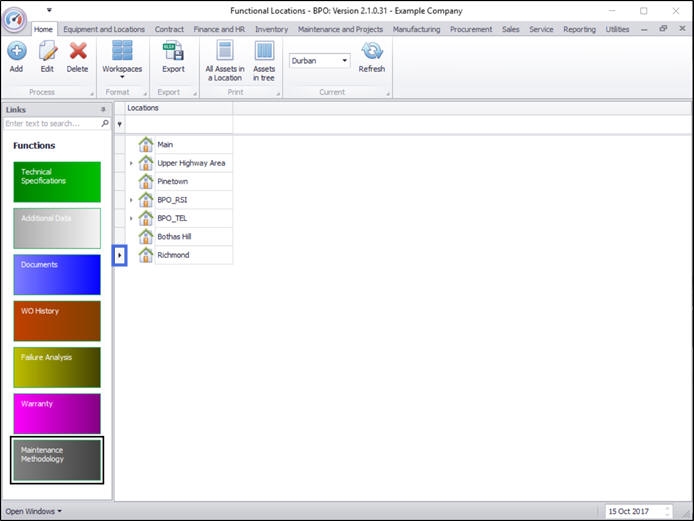Viewport: 694px width, 521px height.
Task: Click the Links panel search field
Action: tap(51, 124)
